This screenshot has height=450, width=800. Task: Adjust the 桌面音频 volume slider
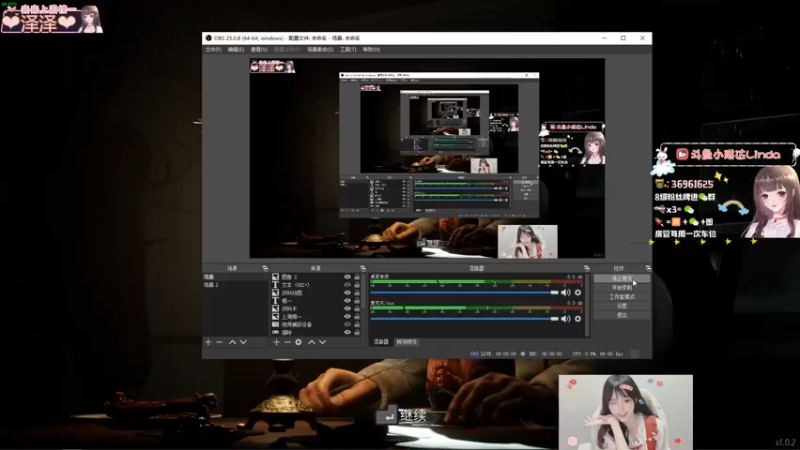coord(464,292)
